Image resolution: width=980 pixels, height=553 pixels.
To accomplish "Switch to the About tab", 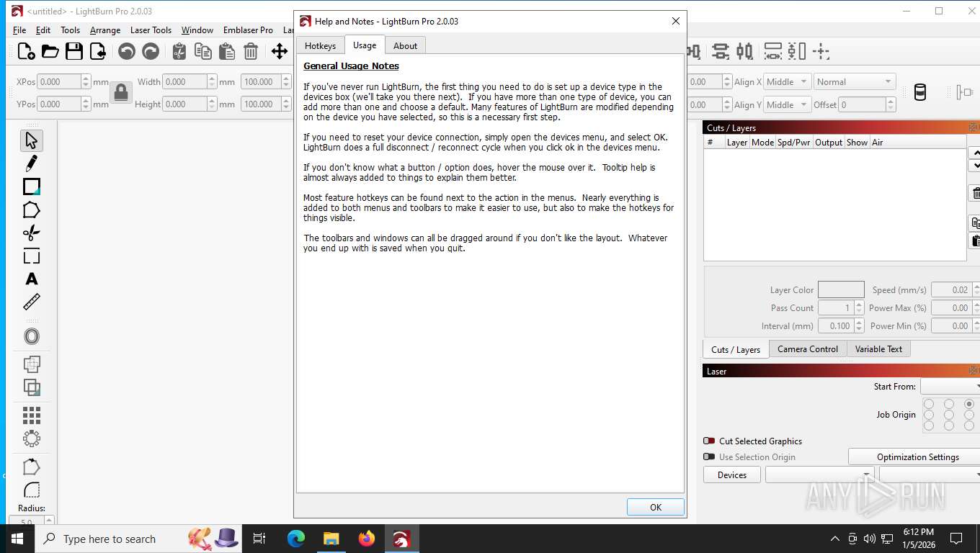I will pos(405,45).
